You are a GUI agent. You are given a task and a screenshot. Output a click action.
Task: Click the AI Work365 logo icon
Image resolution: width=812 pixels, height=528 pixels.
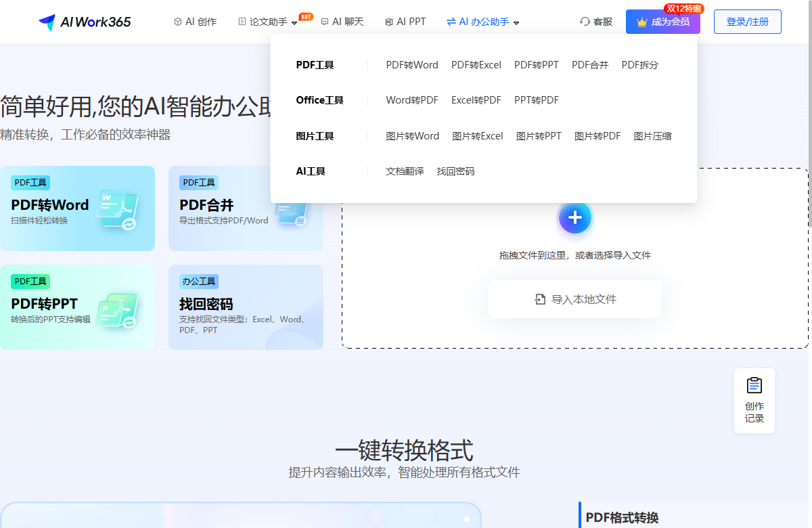[47, 21]
